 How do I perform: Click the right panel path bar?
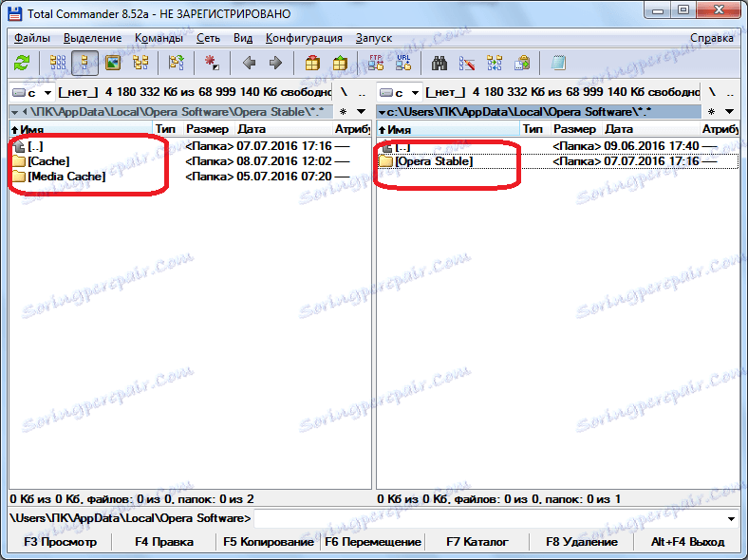tap(539, 112)
